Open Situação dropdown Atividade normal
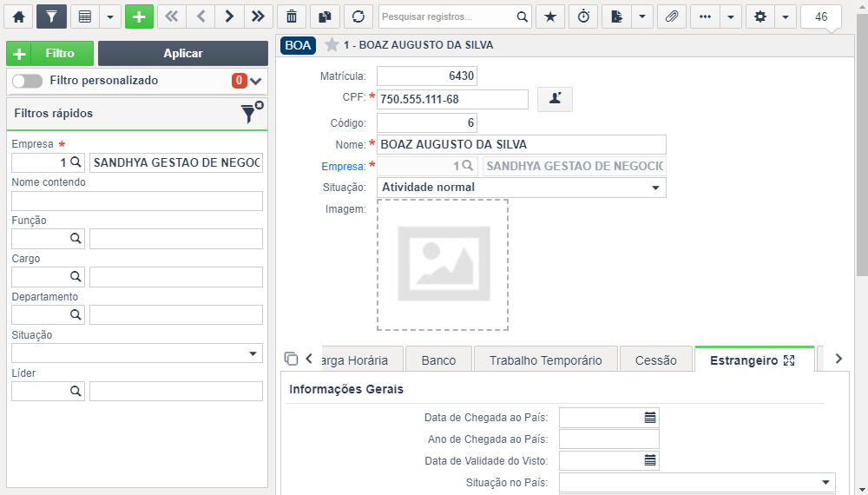The height and width of the screenshot is (495, 868). [522, 188]
